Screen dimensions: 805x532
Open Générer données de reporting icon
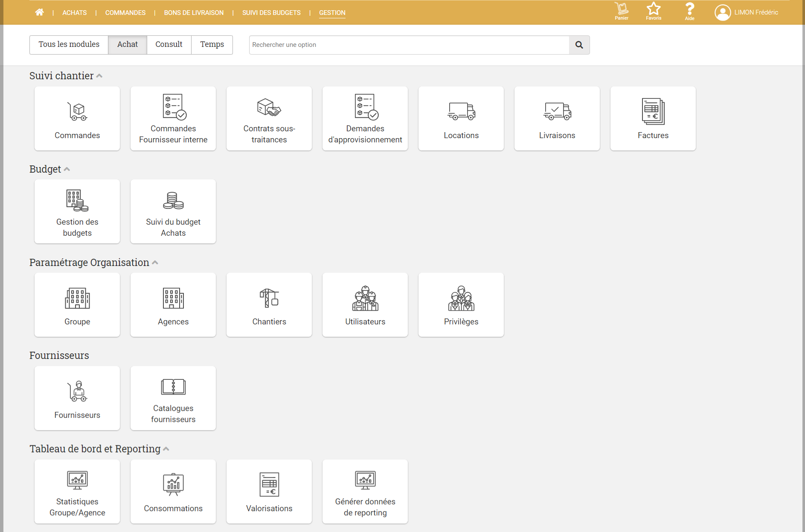[x=365, y=480]
